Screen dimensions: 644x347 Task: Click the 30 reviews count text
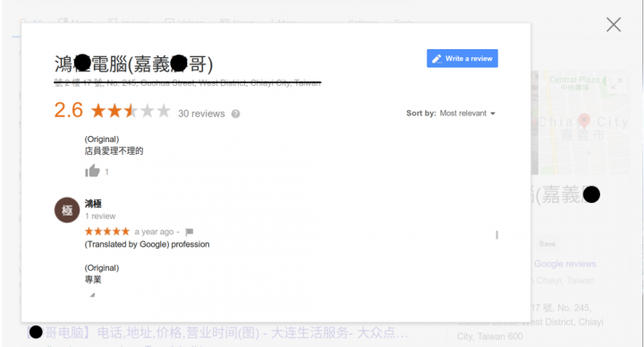click(201, 114)
